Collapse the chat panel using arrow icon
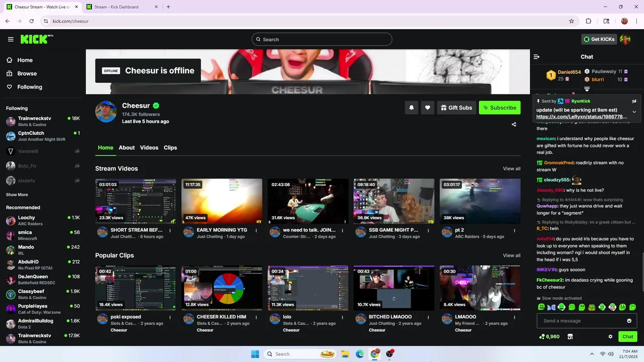The width and height of the screenshot is (644, 362). (x=536, y=57)
